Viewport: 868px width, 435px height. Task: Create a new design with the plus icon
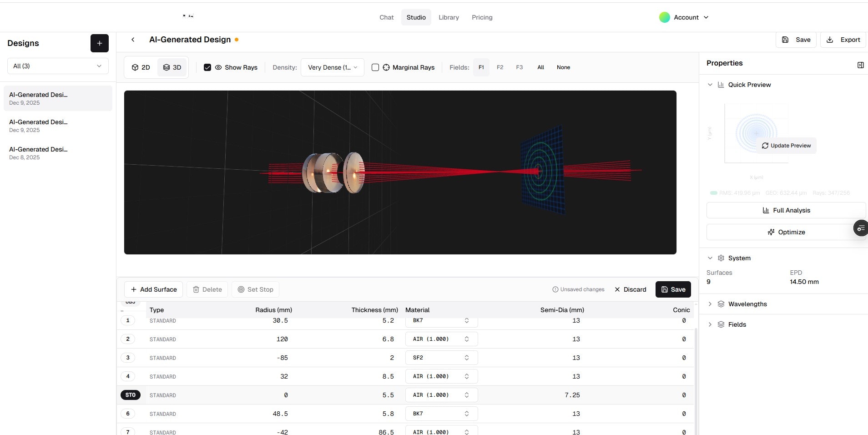(x=100, y=43)
